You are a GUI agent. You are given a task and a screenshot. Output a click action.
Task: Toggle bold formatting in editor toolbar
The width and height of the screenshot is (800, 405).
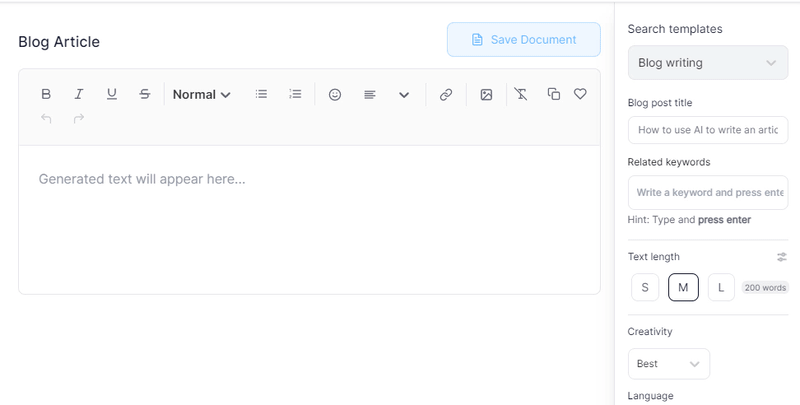click(46, 94)
